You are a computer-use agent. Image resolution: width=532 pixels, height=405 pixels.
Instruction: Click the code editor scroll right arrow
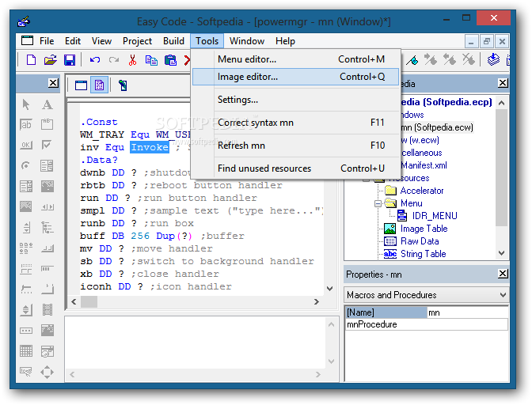point(316,301)
